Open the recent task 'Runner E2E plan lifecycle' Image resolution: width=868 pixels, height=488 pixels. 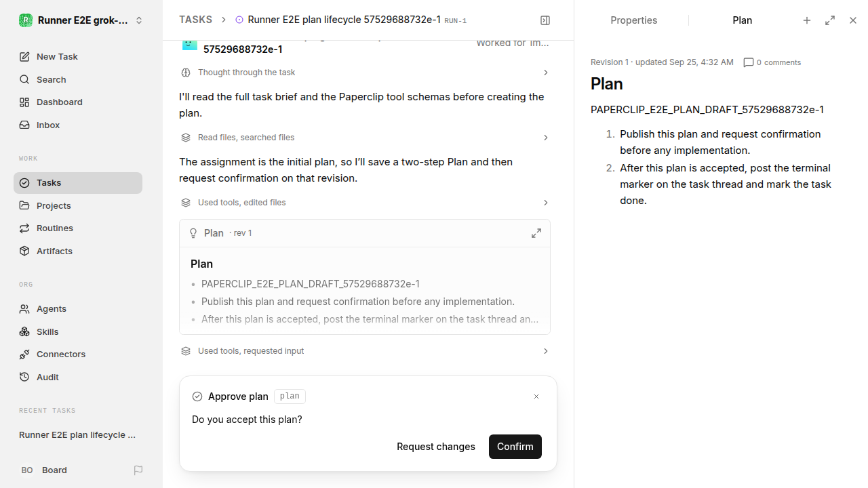tap(78, 434)
